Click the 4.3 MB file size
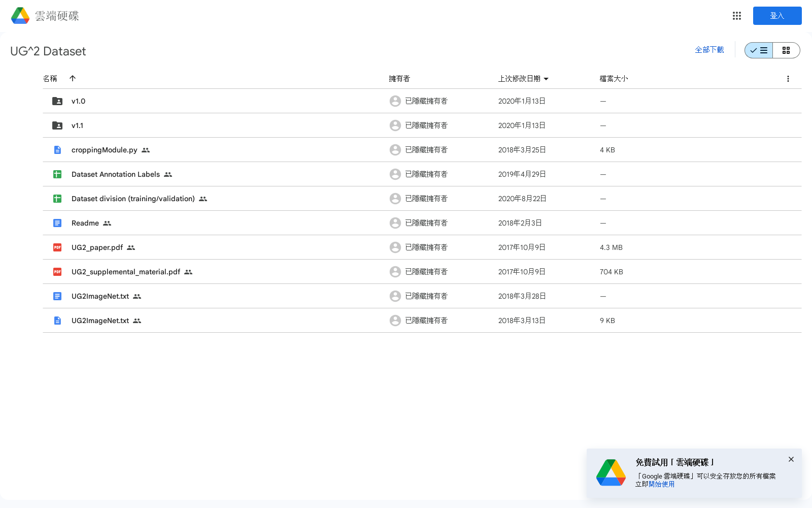The height and width of the screenshot is (508, 812). (611, 247)
